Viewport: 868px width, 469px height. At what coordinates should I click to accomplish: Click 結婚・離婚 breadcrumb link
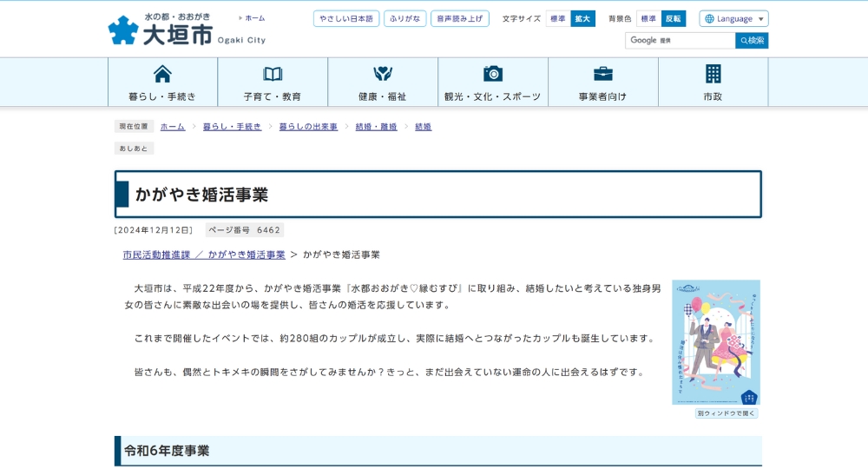(x=377, y=127)
